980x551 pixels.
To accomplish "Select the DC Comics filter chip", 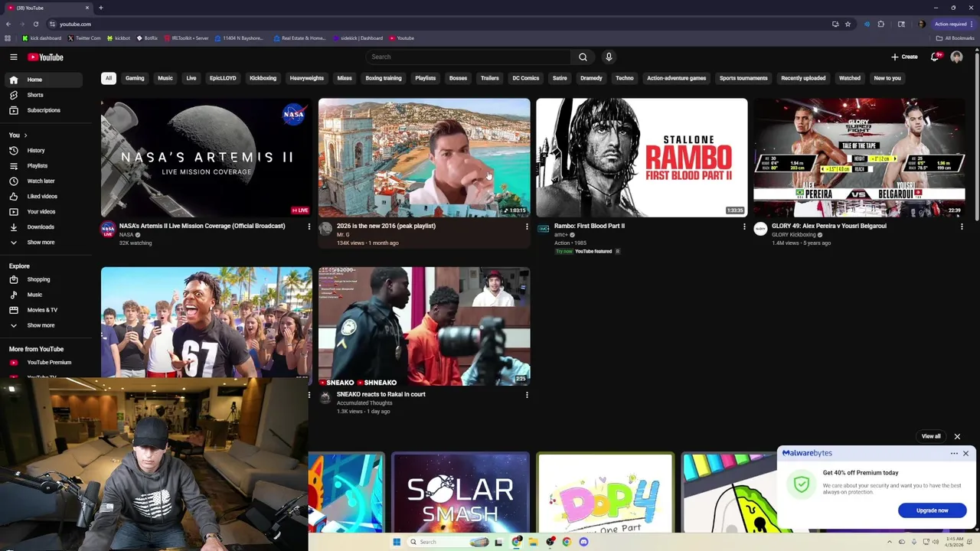I will pyautogui.click(x=526, y=78).
